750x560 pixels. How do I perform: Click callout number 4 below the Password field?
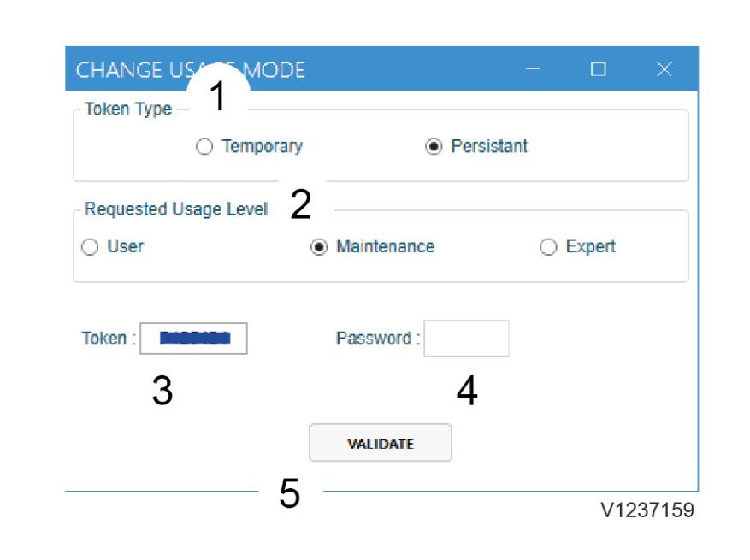coord(467,390)
